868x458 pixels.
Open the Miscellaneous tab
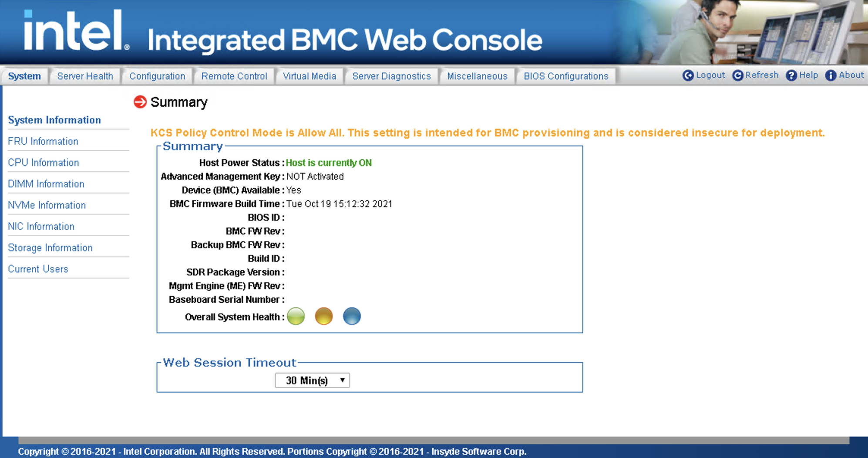tap(477, 76)
